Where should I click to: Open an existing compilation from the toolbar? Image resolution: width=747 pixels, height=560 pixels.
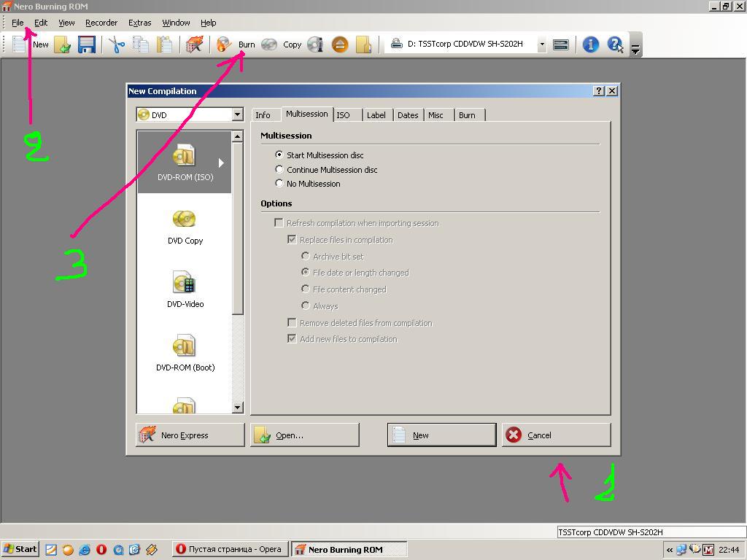click(x=63, y=44)
